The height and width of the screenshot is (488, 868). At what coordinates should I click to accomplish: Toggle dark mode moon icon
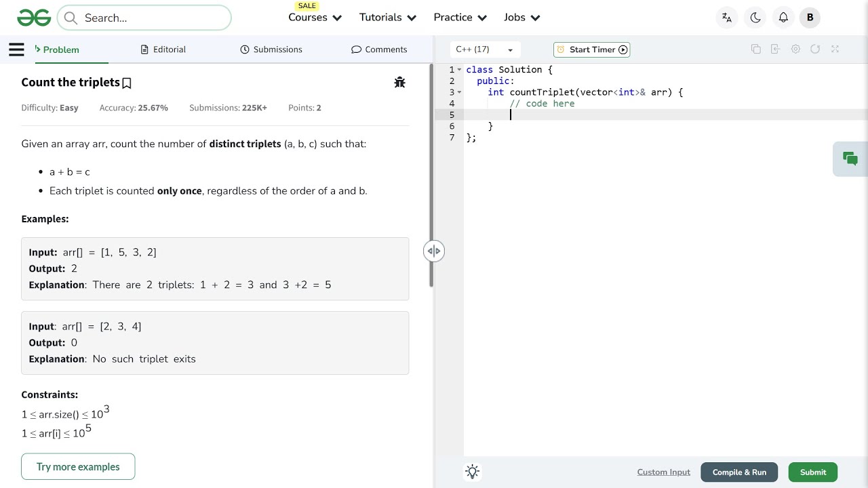(x=755, y=18)
